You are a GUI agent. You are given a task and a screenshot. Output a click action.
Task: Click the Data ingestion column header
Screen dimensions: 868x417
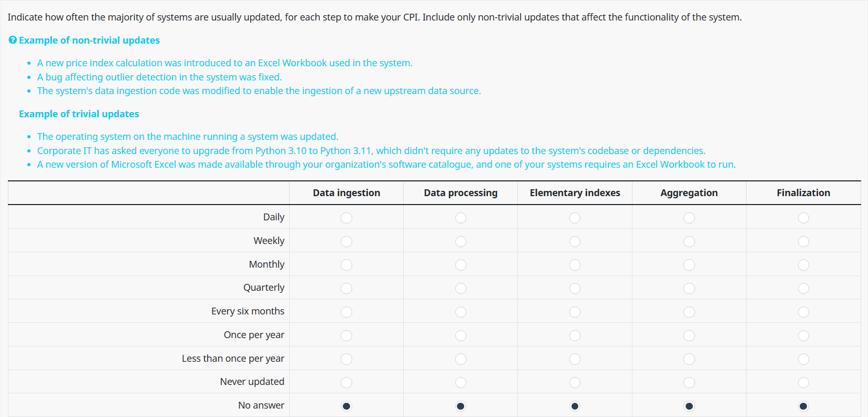click(346, 193)
